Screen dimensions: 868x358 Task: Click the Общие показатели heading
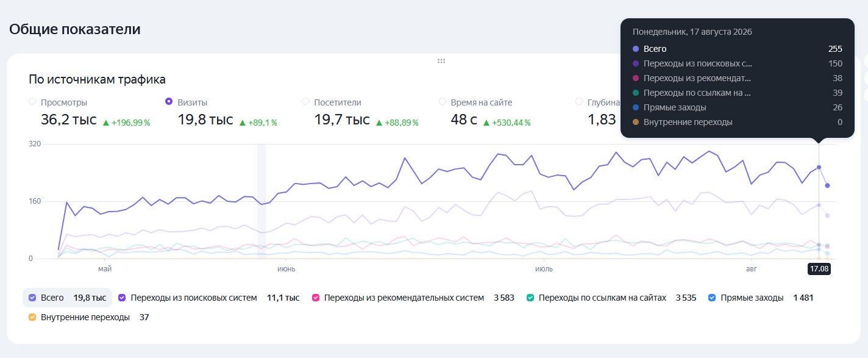(x=74, y=29)
